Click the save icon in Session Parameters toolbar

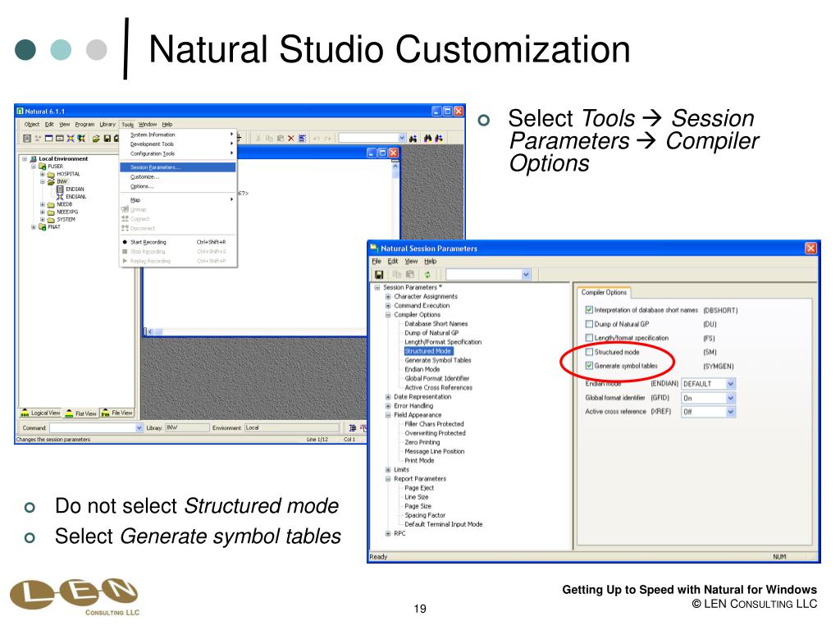click(379, 275)
